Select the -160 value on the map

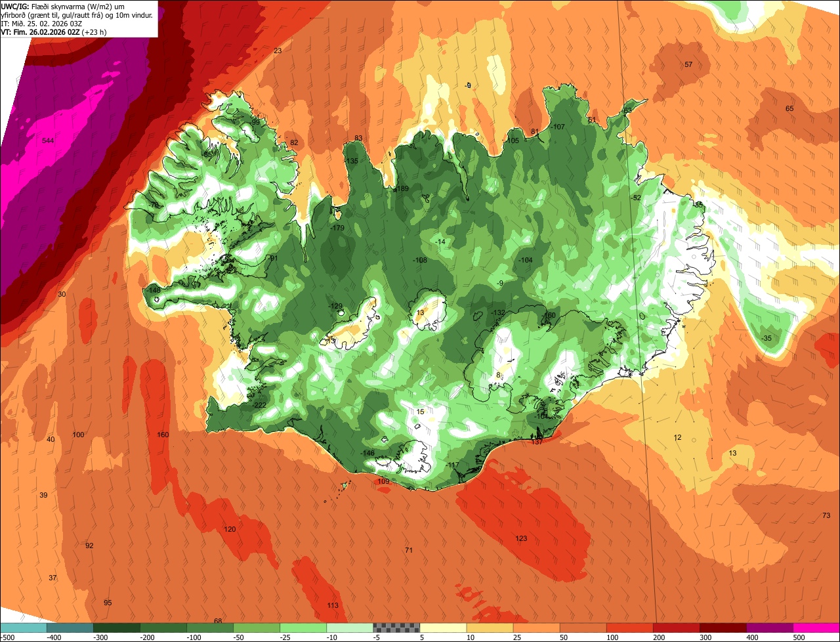point(549,316)
